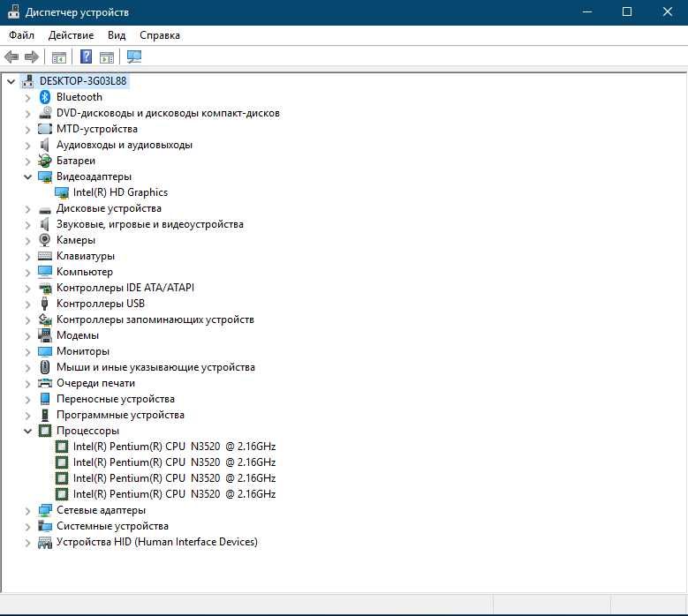Click the Сетевые адаптеры network icon
Viewport: 688px width, 616px height.
point(45,510)
